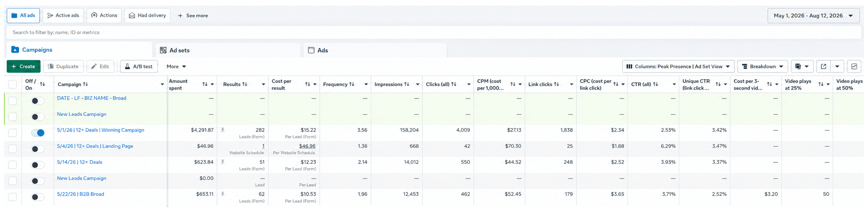Turn off the Winning Campaign toggle
This screenshot has height=213, width=868.
38,133
